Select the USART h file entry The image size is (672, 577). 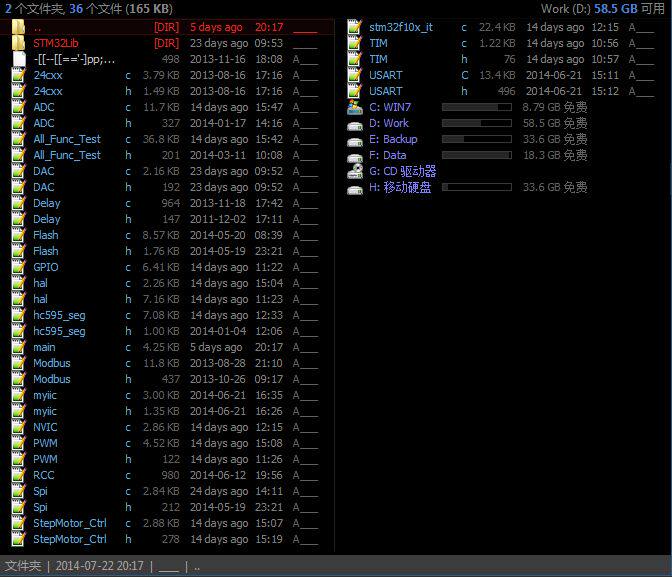click(500, 91)
